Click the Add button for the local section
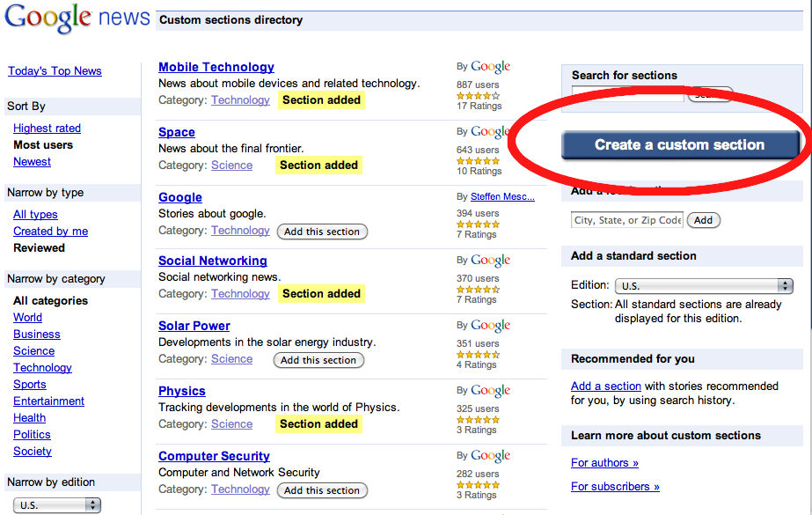This screenshot has height=515, width=812. (703, 220)
